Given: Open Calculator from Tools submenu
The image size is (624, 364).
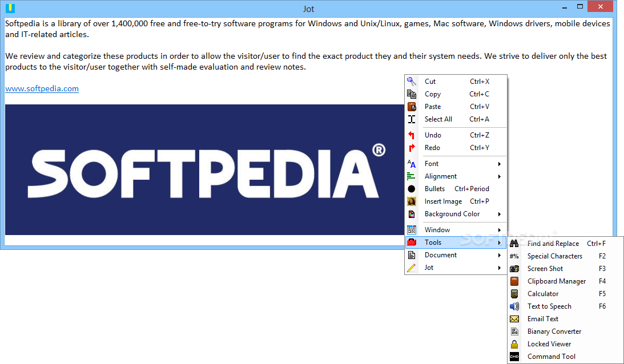Looking at the screenshot, I should coord(565,294).
